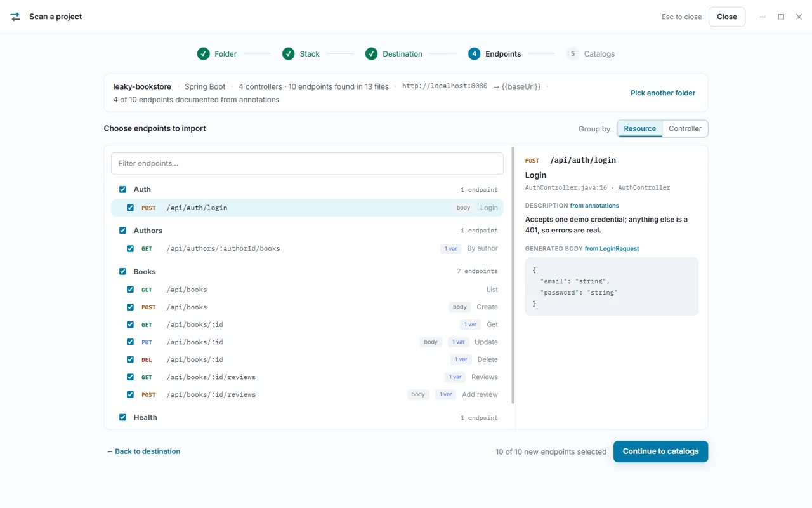Select the POST /api/books/:id/reviews row
This screenshot has width=812, height=508.
307,394
